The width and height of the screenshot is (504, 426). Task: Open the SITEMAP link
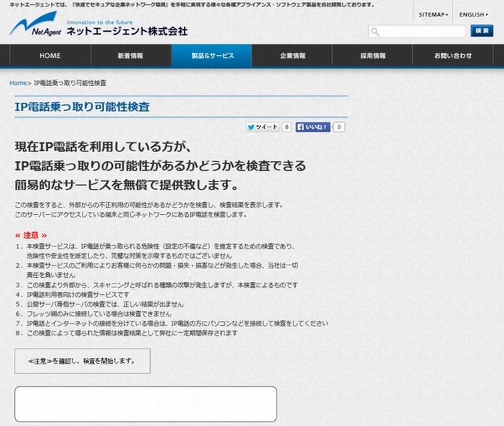click(x=433, y=14)
